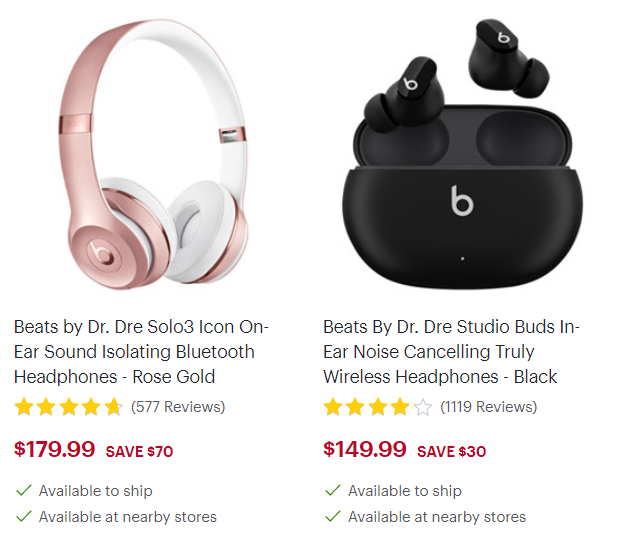Click the half-filled fifth star on Solo3

click(114, 407)
